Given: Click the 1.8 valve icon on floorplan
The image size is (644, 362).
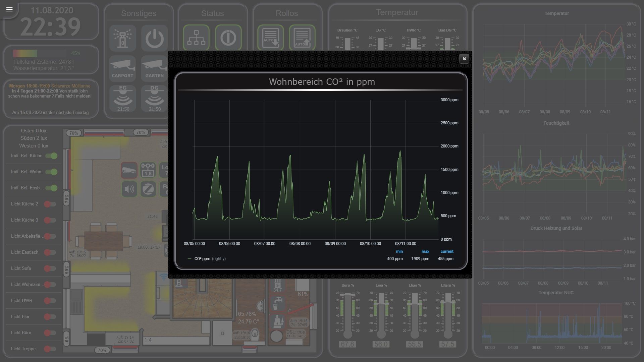Looking at the screenshot, I should click(148, 170).
